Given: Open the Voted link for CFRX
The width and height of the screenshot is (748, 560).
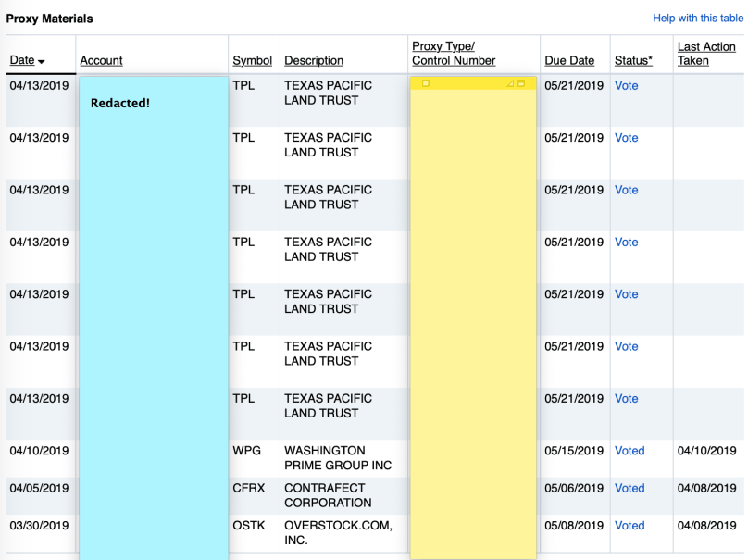Looking at the screenshot, I should [630, 488].
